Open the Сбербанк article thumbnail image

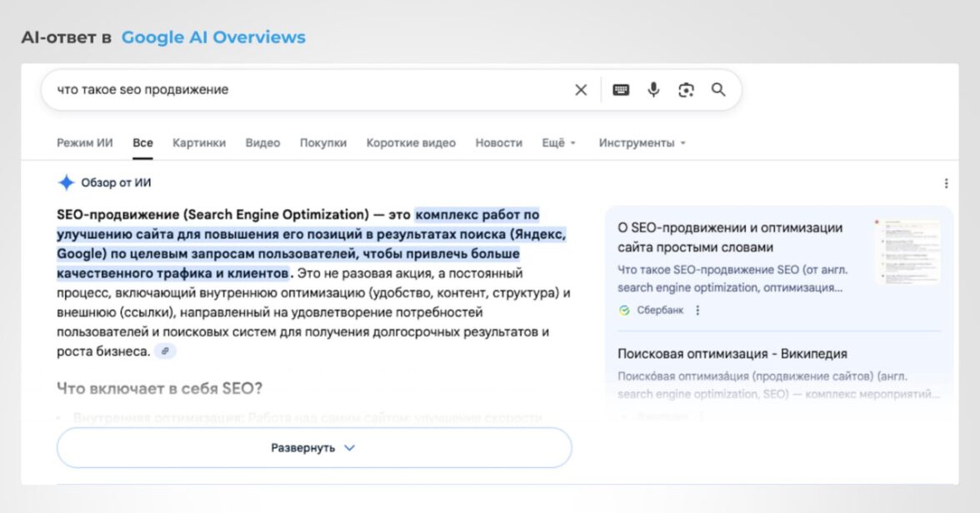tap(907, 252)
